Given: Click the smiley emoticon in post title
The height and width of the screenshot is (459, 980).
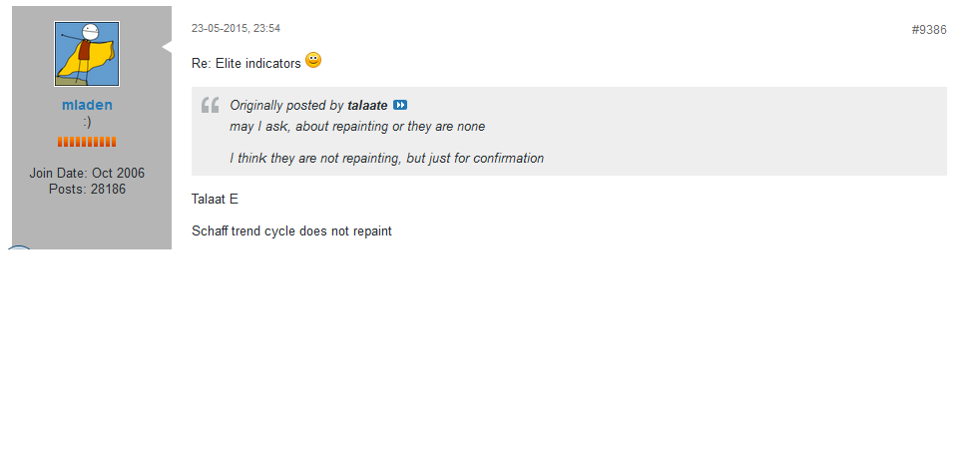Looking at the screenshot, I should (313, 61).
